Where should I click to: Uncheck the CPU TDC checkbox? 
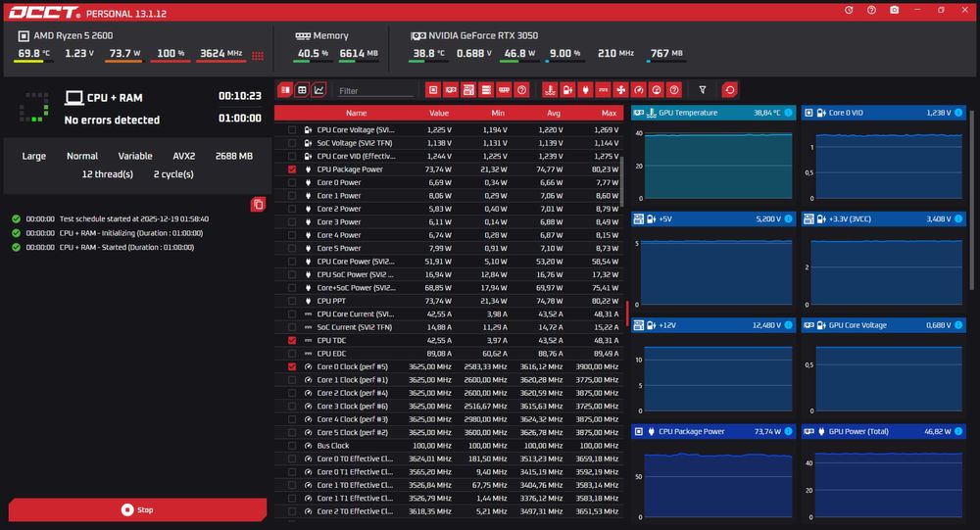pyautogui.click(x=292, y=341)
